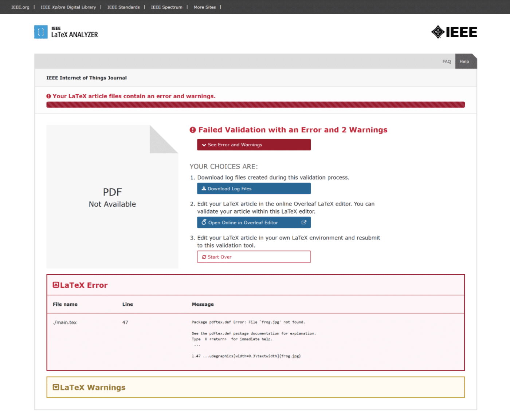Expand the LaTeX Warnings section
Image resolution: width=510 pixels, height=420 pixels.
[x=56, y=387]
